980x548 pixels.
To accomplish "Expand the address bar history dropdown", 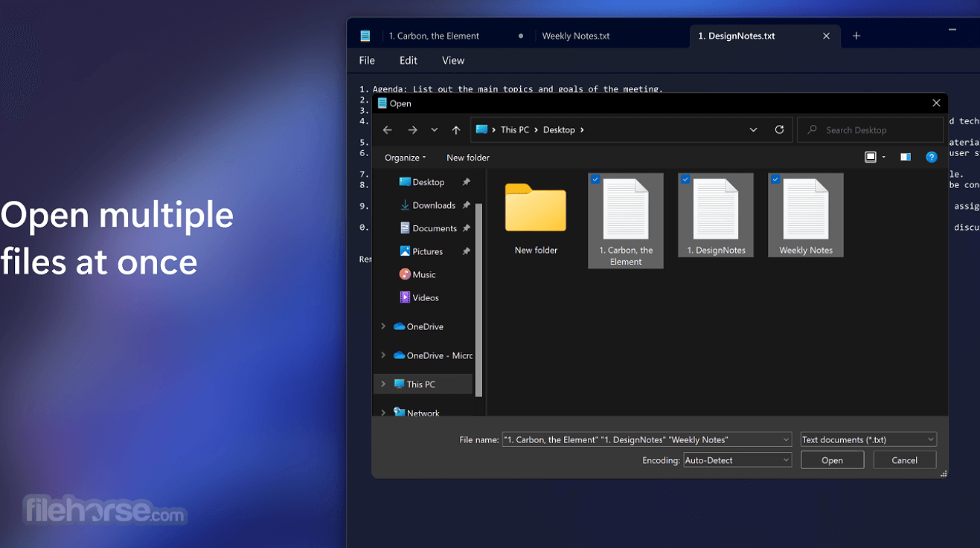I will [x=753, y=129].
